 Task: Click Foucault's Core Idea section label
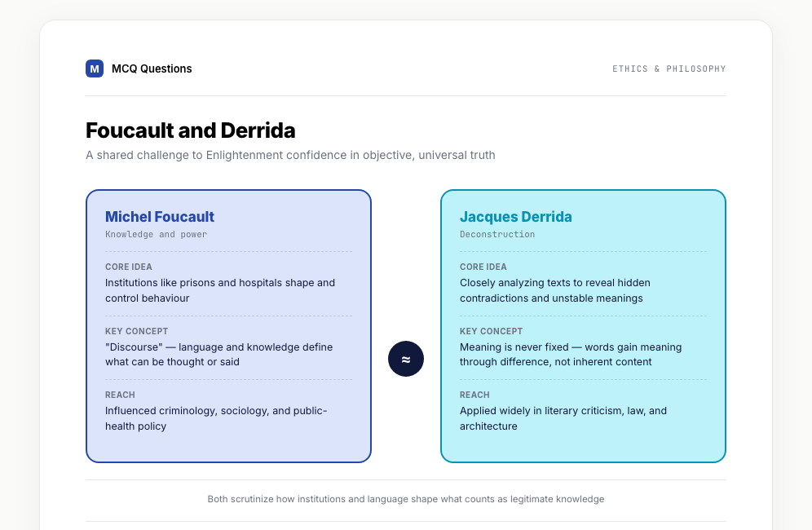click(x=129, y=267)
